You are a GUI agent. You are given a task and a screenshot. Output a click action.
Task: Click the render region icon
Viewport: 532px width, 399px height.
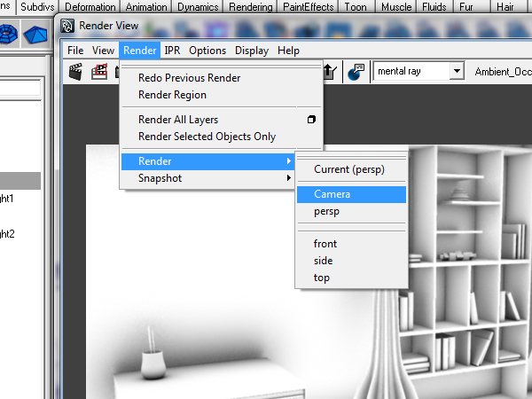pyautogui.click(x=99, y=72)
